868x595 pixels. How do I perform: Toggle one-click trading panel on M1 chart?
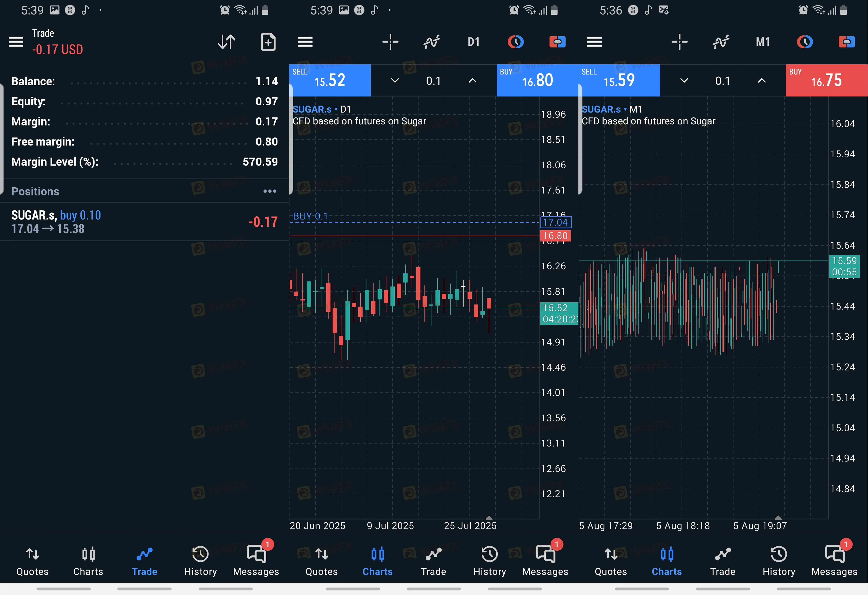846,42
